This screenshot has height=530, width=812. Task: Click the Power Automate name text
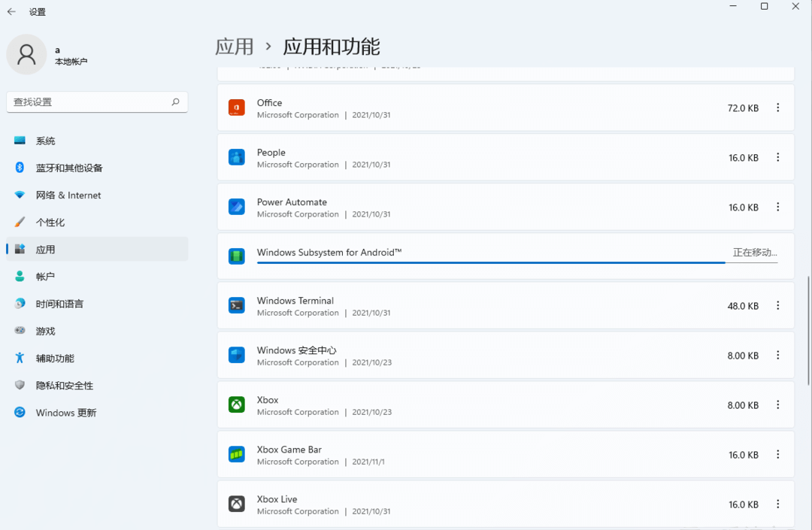point(292,202)
